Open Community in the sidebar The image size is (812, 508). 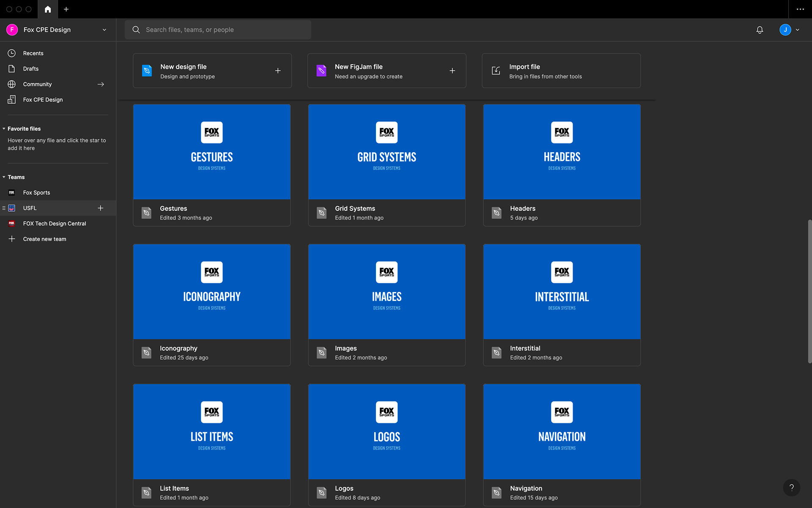pyautogui.click(x=58, y=84)
